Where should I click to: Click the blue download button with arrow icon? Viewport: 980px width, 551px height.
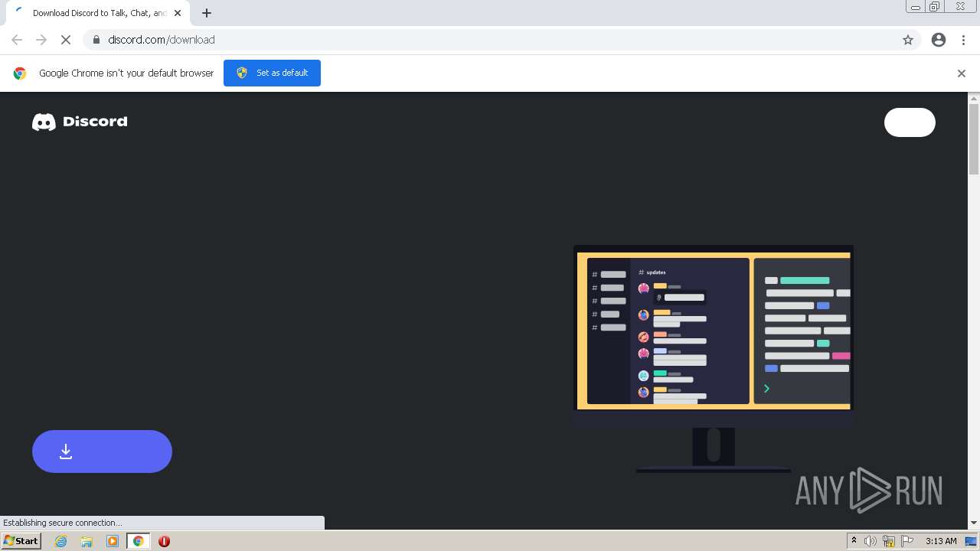(x=102, y=452)
